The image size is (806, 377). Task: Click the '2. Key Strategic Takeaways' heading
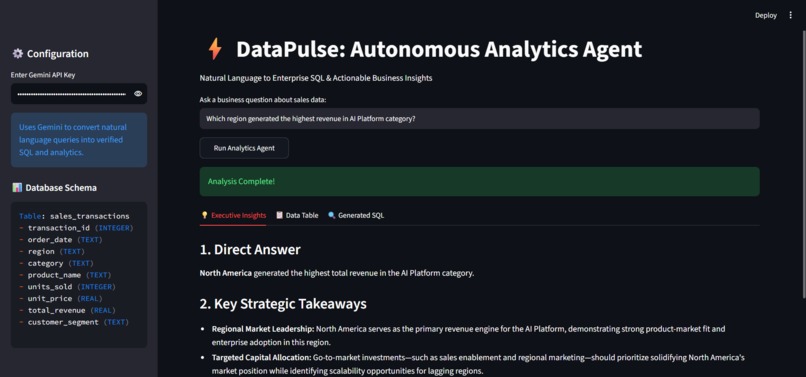(283, 303)
